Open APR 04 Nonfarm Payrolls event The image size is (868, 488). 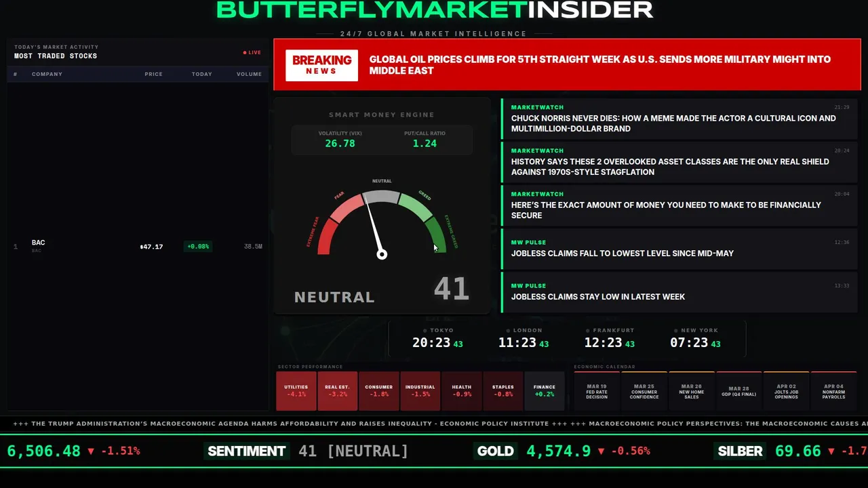[834, 391]
